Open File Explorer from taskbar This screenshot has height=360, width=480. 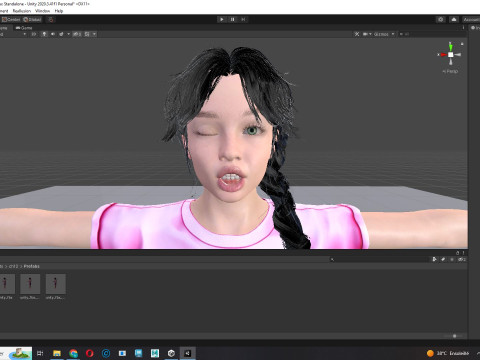(x=57, y=353)
